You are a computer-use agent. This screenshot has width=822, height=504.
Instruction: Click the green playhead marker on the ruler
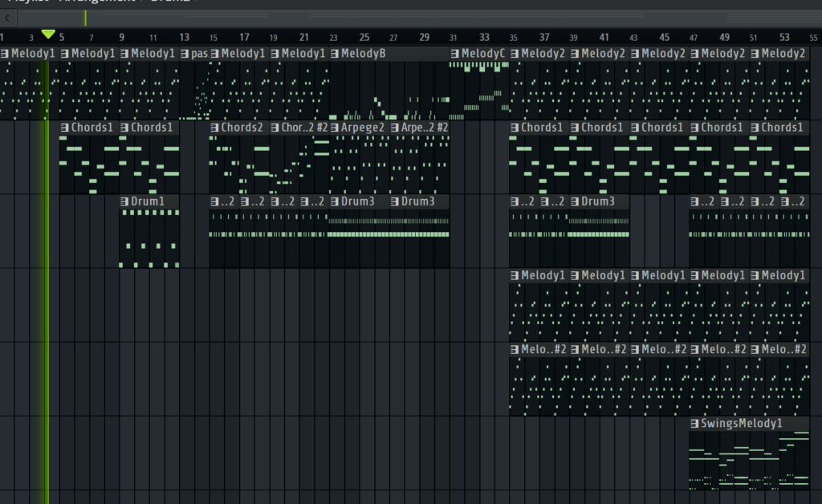48,35
